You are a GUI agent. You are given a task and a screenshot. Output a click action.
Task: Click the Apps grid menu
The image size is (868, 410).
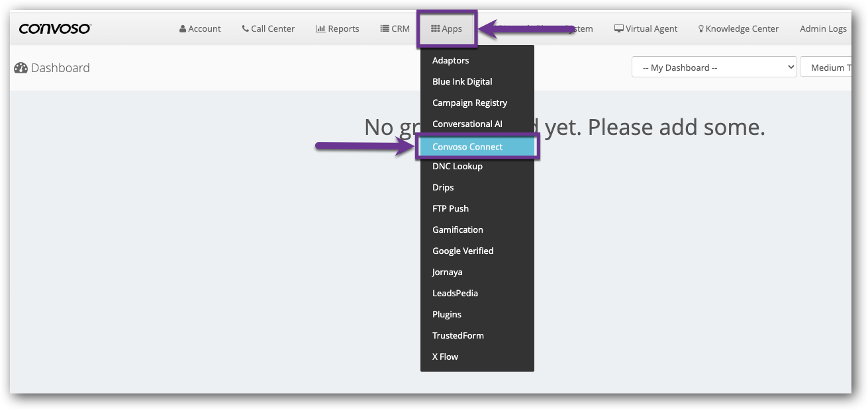(x=446, y=28)
